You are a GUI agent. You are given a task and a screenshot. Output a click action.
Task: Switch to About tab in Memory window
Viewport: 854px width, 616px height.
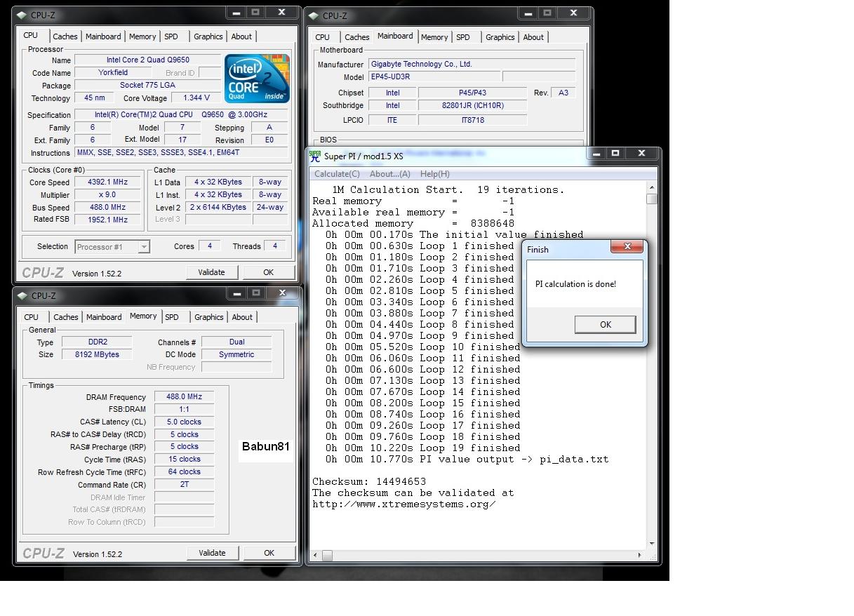pyautogui.click(x=242, y=317)
